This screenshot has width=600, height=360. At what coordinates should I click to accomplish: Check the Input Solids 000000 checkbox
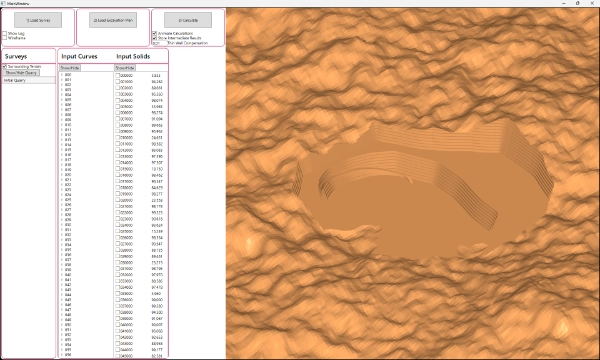pos(118,75)
